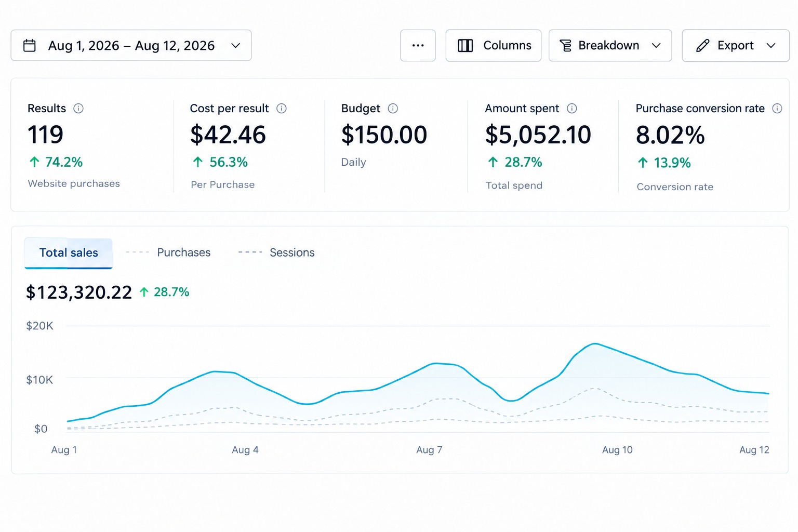
Task: Click the Aug 7 axis label
Action: pyautogui.click(x=429, y=450)
